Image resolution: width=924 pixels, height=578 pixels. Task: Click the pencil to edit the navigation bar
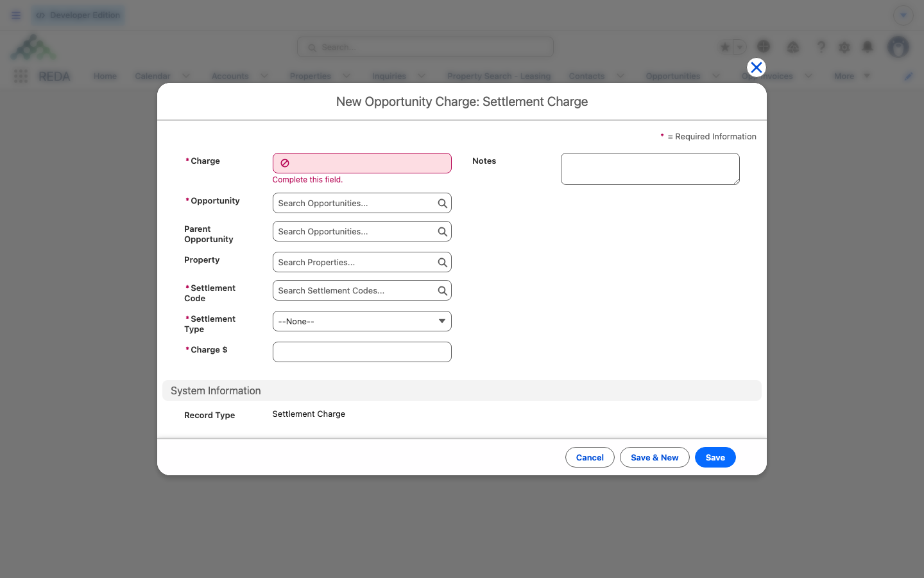[909, 76]
